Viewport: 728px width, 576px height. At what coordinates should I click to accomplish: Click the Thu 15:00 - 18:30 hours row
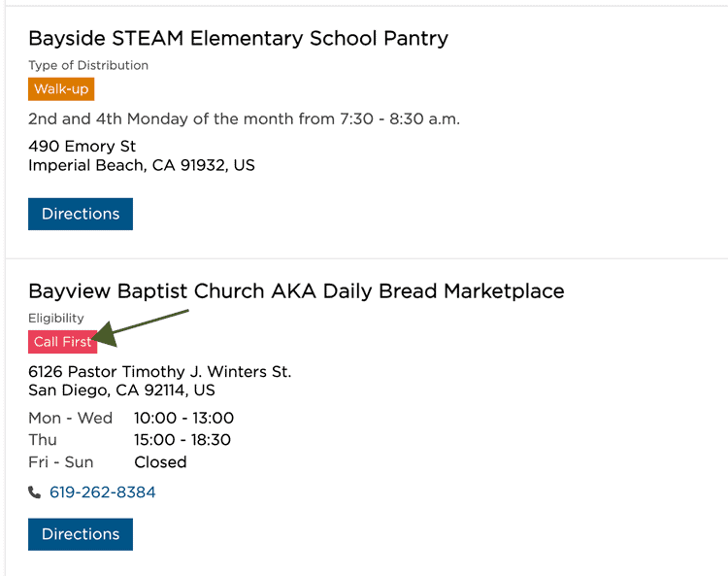click(129, 440)
